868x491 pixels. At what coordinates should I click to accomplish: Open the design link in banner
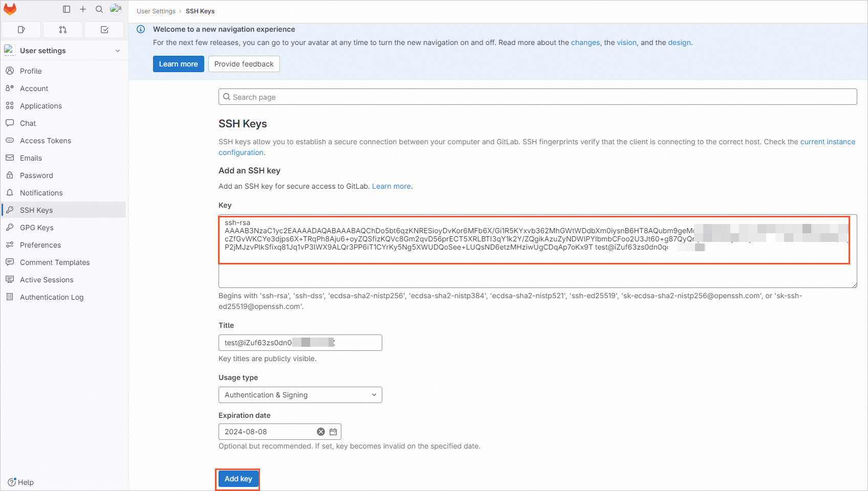tap(680, 42)
